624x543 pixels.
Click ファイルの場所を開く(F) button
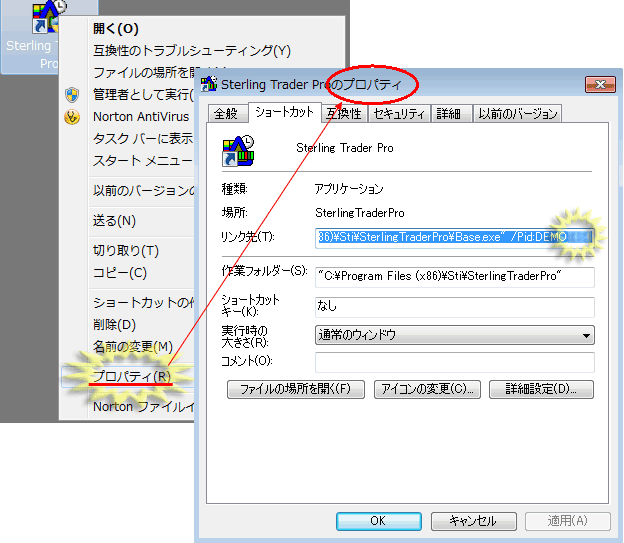296,389
